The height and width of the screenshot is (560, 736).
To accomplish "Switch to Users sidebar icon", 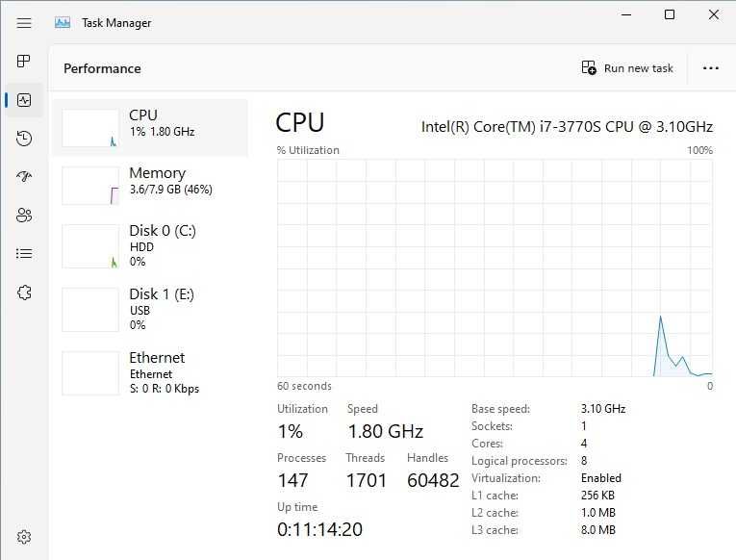I will (24, 215).
